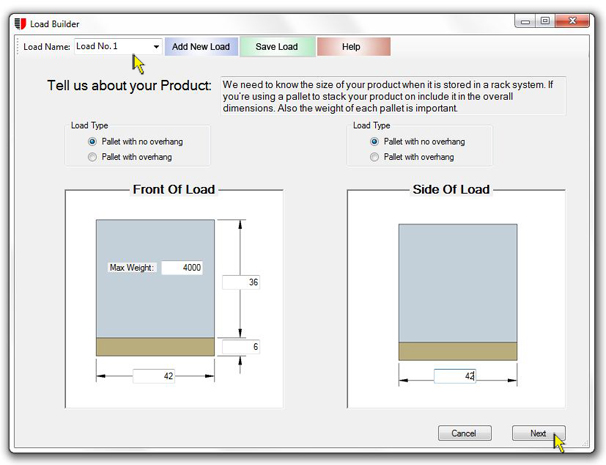This screenshot has width=606, height=465.
Task: Click the front width field showing 42
Action: 153,376
